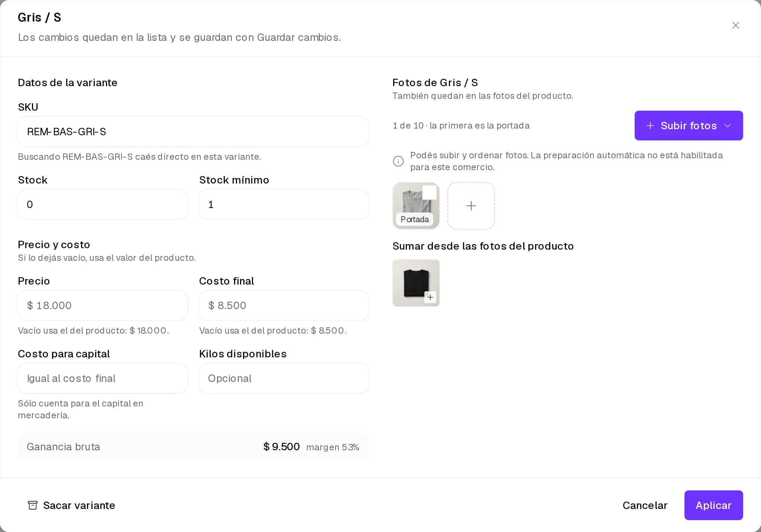761x532 pixels.
Task: Select the gray shirt Portada thumbnail
Action: click(416, 206)
